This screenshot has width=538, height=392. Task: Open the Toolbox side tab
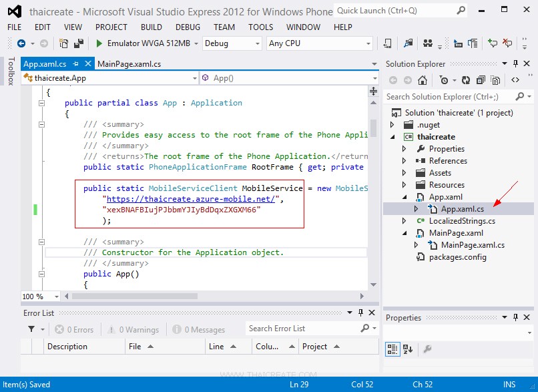11,71
